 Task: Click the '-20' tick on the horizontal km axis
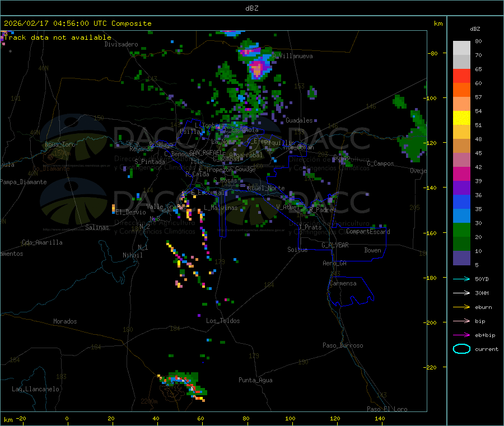tap(21, 418)
